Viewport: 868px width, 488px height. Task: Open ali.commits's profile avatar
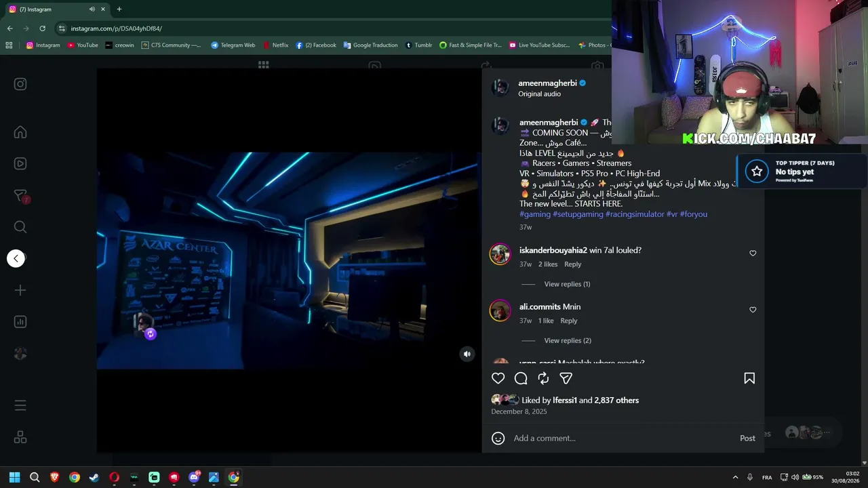[x=500, y=310]
